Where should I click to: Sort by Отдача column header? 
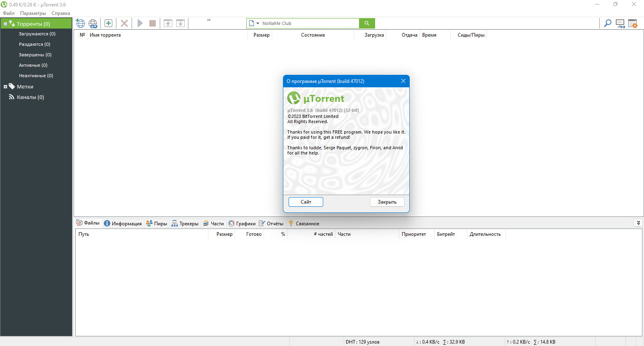pos(403,35)
